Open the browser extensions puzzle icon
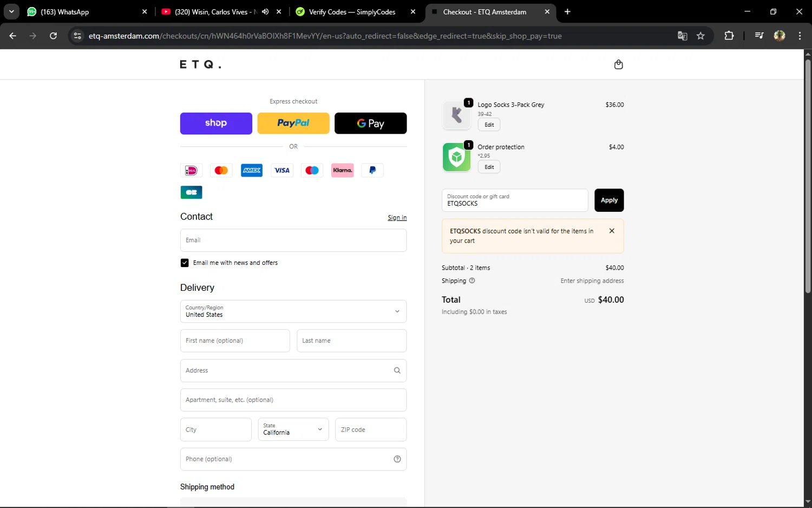The height and width of the screenshot is (508, 812). click(x=729, y=36)
